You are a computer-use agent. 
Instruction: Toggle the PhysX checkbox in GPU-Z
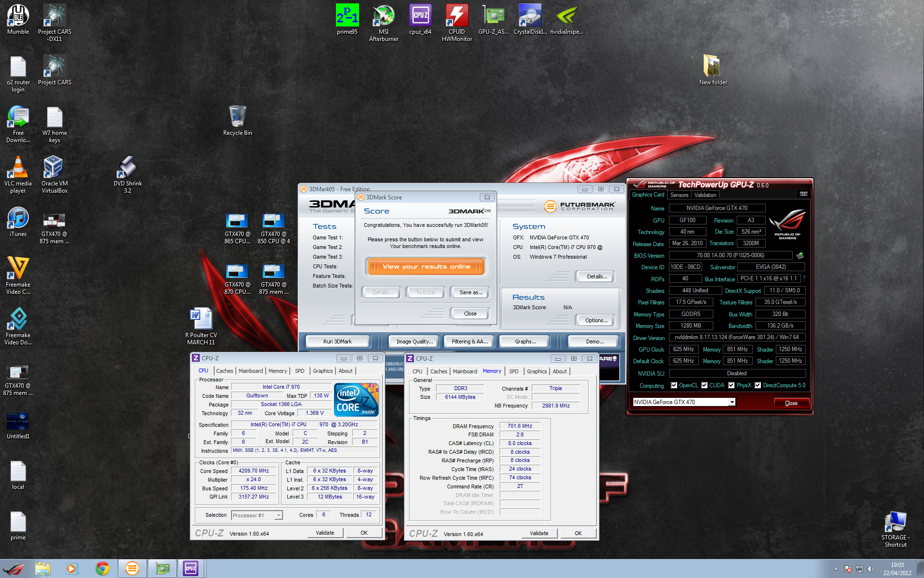pos(731,385)
